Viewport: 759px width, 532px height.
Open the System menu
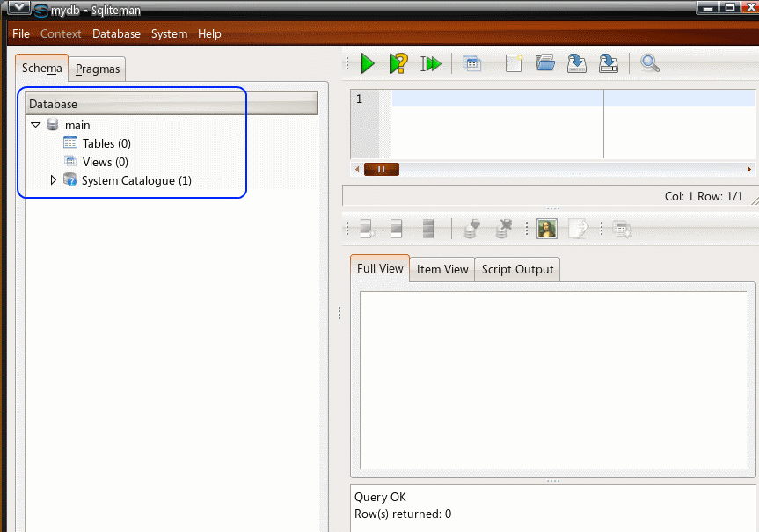(169, 34)
